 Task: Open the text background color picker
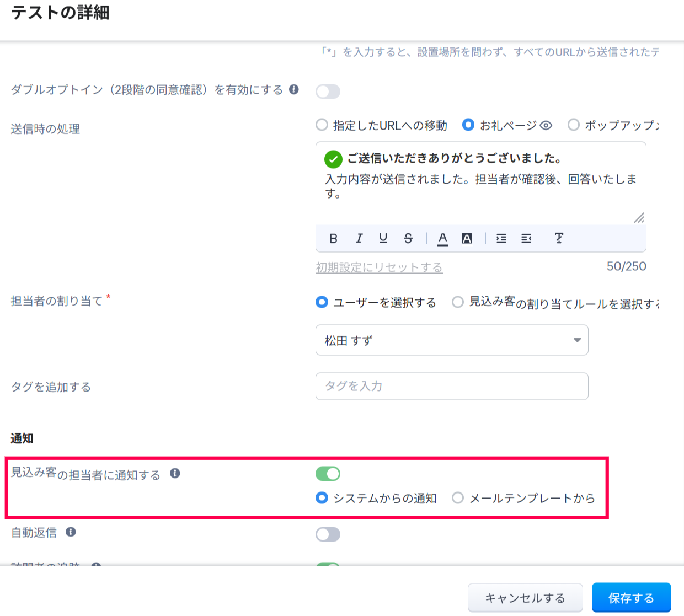pos(467,238)
